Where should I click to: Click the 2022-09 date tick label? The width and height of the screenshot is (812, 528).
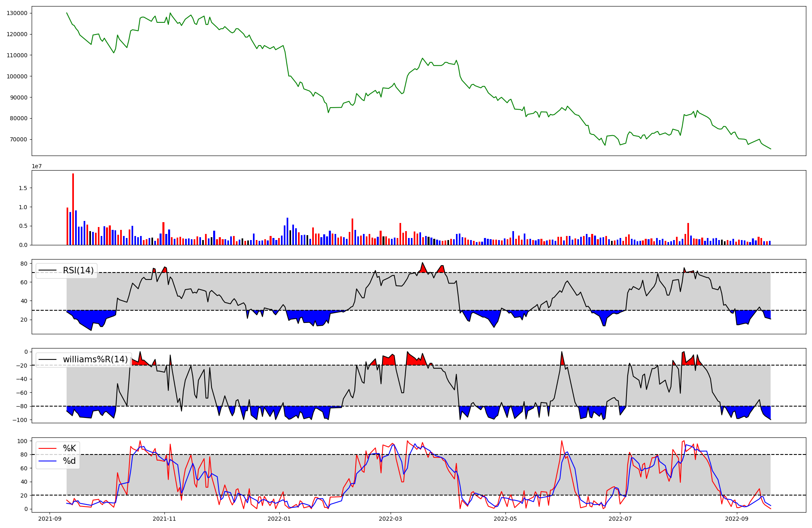point(737,519)
